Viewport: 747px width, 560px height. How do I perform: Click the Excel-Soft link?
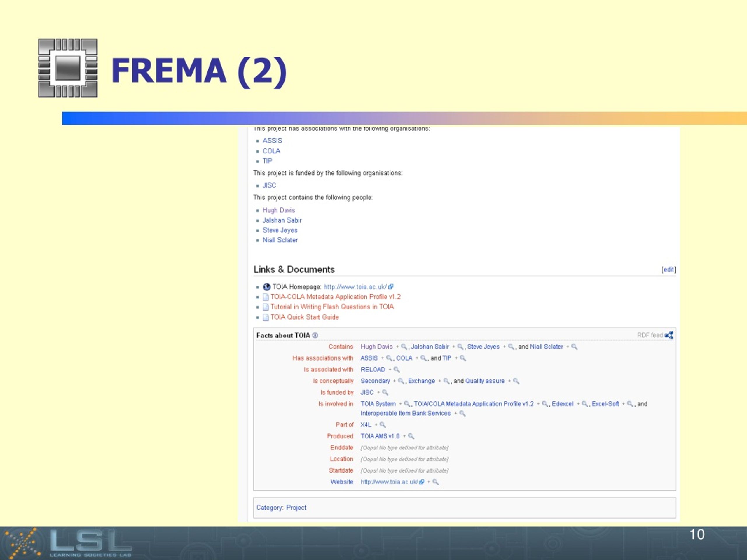605,404
